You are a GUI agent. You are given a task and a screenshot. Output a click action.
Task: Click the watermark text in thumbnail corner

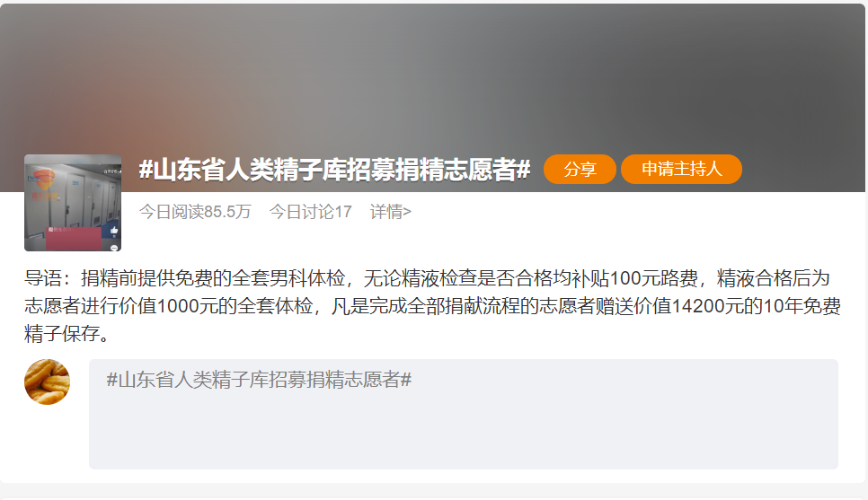[111, 171]
